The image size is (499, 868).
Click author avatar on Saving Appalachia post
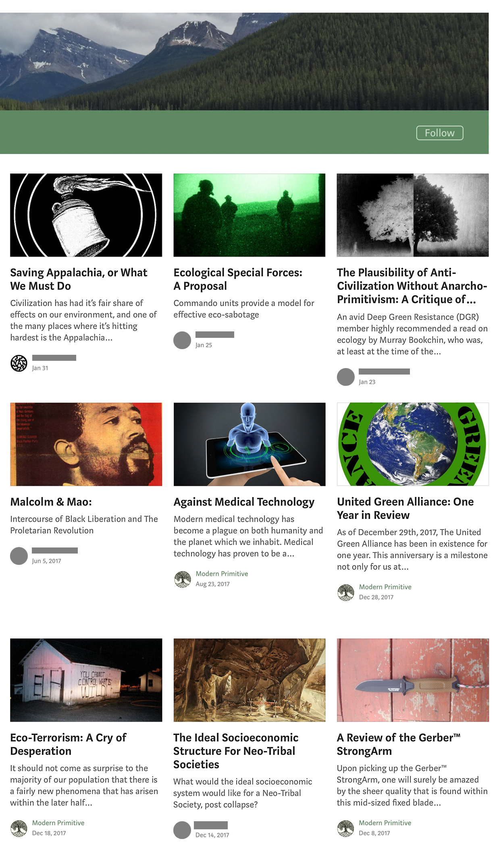pos(19,363)
